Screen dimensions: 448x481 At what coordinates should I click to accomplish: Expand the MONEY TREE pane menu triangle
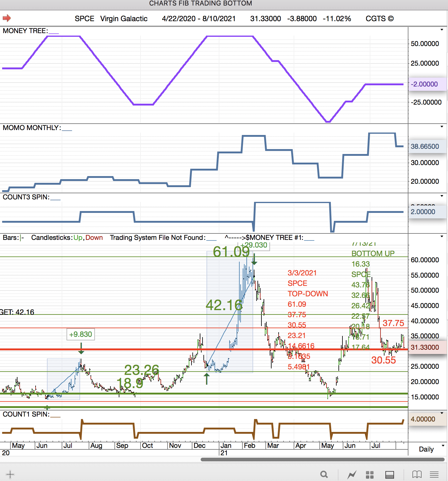[x=442, y=30]
